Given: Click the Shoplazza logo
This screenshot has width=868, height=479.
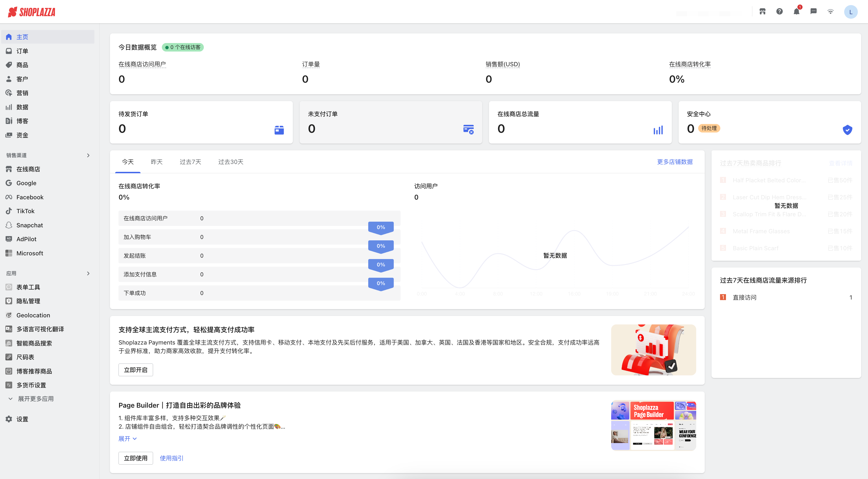Looking at the screenshot, I should pyautogui.click(x=32, y=11).
